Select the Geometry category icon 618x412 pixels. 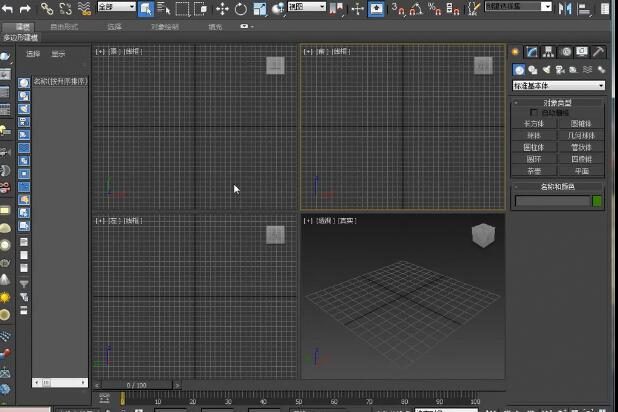tap(519, 70)
